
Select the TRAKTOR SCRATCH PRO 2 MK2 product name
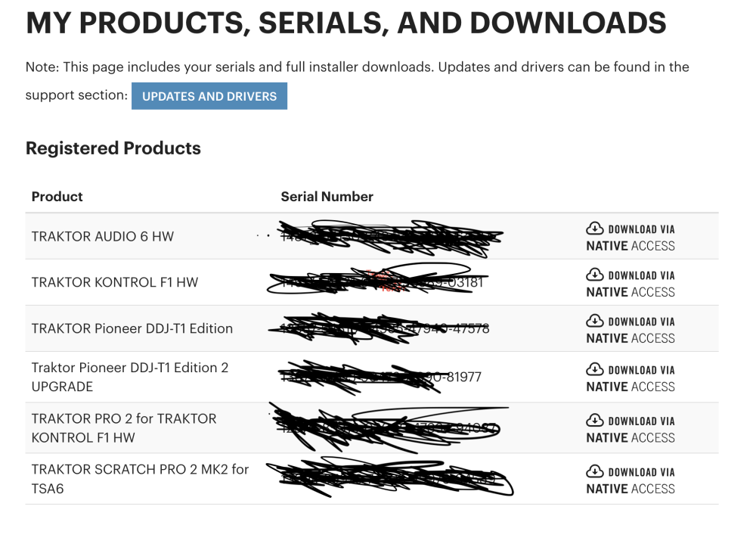(141, 479)
